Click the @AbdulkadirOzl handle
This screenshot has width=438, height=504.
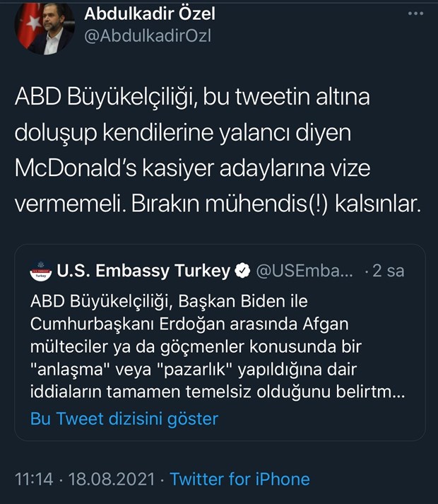tap(148, 35)
